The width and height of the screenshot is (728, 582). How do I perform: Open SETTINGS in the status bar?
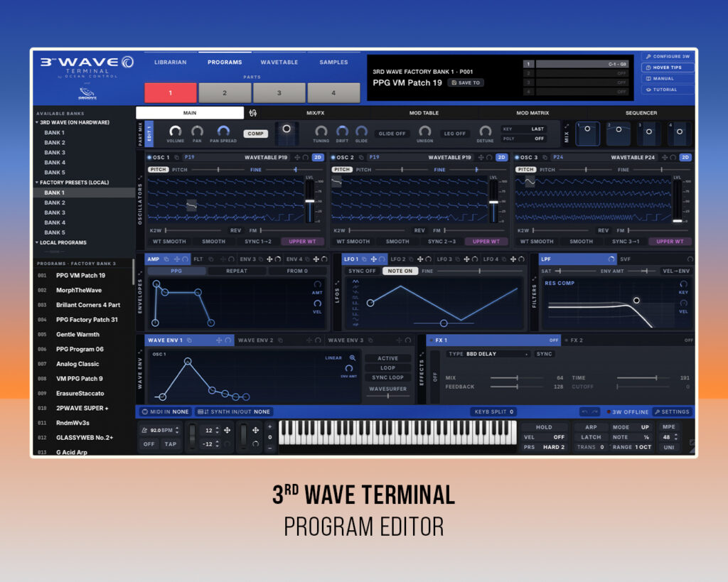pos(672,411)
